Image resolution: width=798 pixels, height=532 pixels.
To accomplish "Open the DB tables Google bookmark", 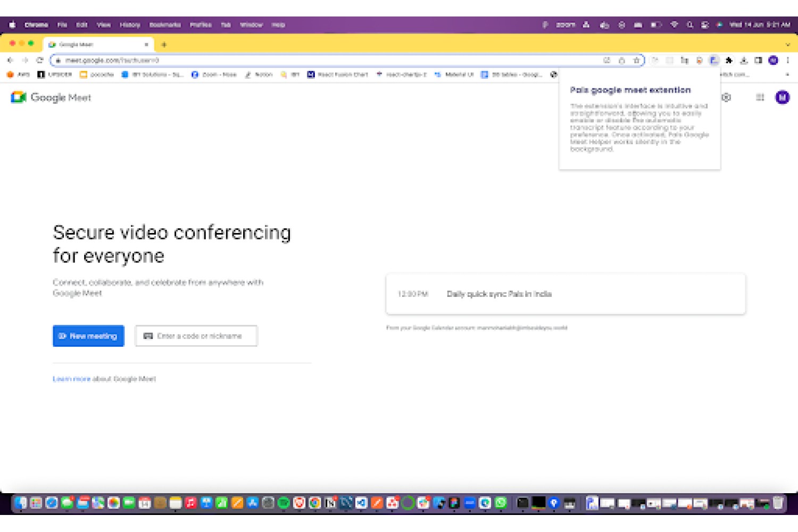I will [x=511, y=74].
